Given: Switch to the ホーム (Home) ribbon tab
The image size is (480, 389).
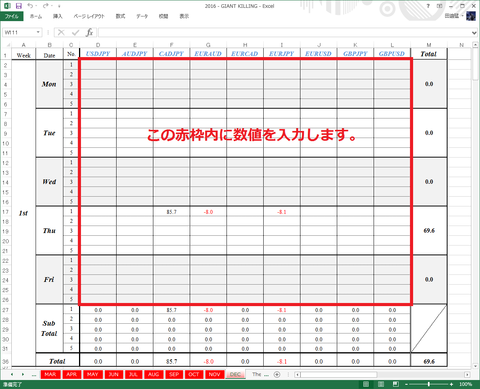Looking at the screenshot, I should click(36, 16).
